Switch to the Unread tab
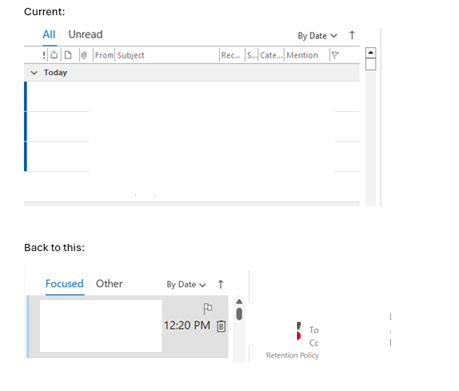459x391 pixels. (85, 34)
